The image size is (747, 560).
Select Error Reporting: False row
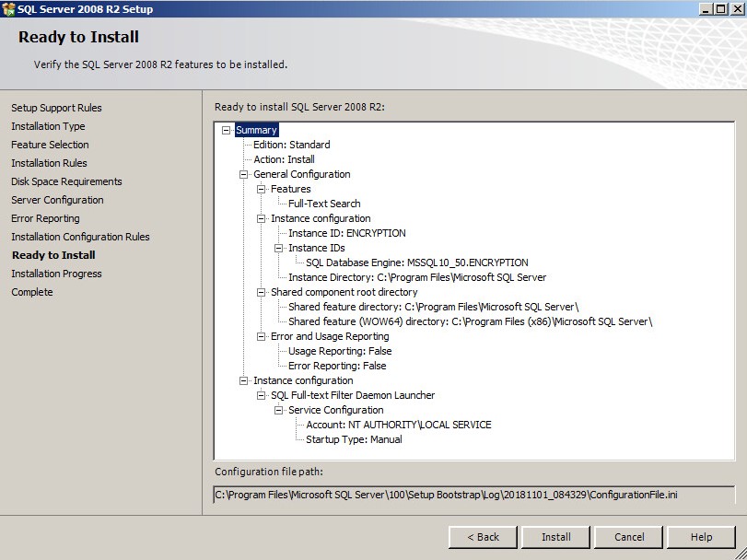coord(337,367)
